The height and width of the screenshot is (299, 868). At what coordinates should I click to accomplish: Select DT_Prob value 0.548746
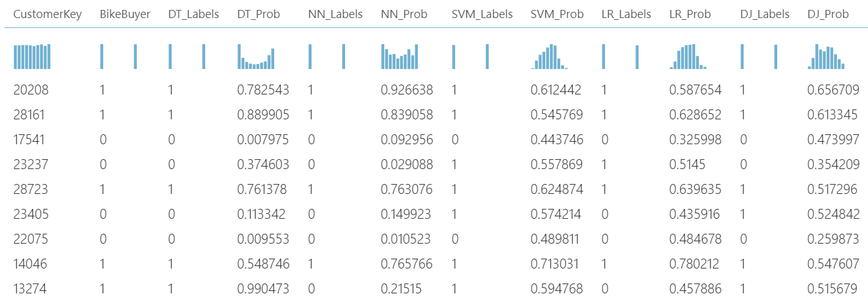point(263,264)
